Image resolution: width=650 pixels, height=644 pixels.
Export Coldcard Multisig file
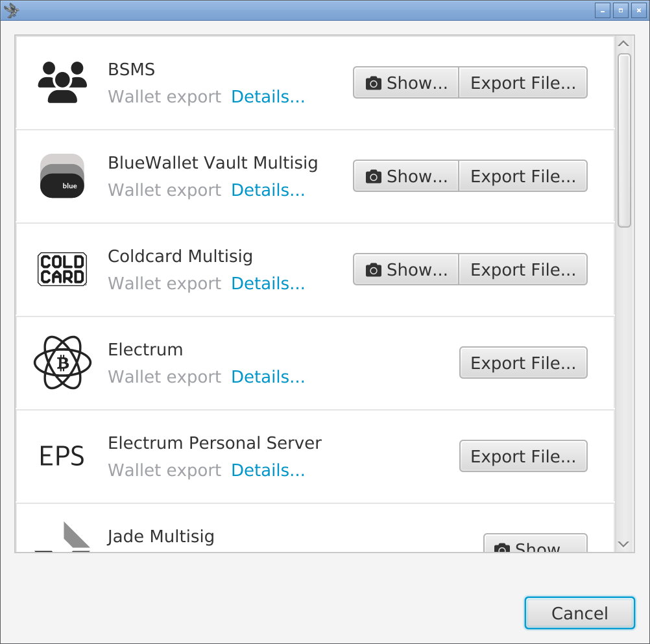click(523, 269)
